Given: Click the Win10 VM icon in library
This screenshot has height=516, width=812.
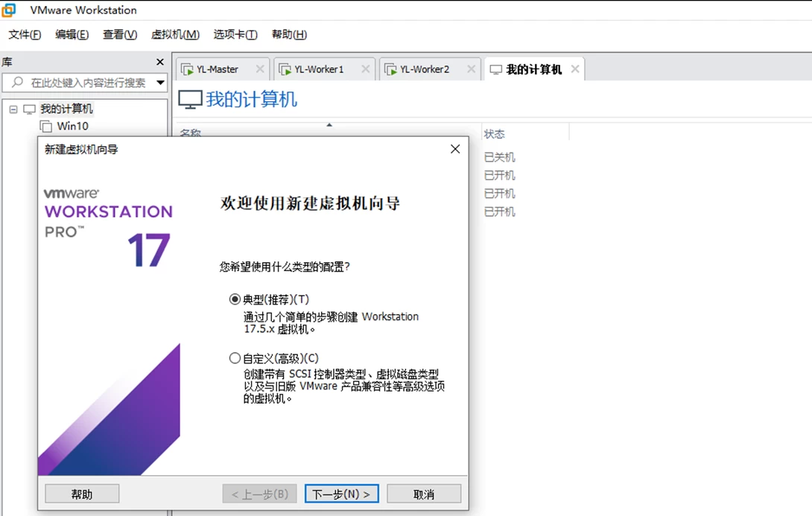Looking at the screenshot, I should click(x=46, y=127).
